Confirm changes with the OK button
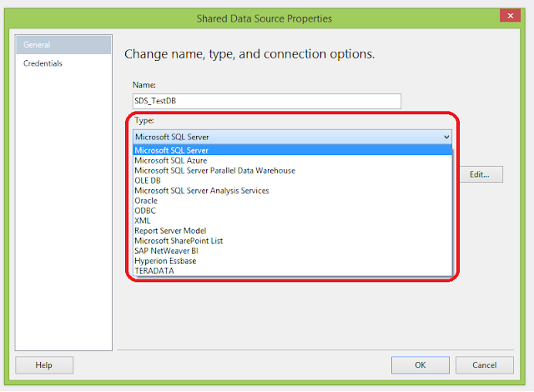The width and height of the screenshot is (534, 392). click(x=421, y=365)
